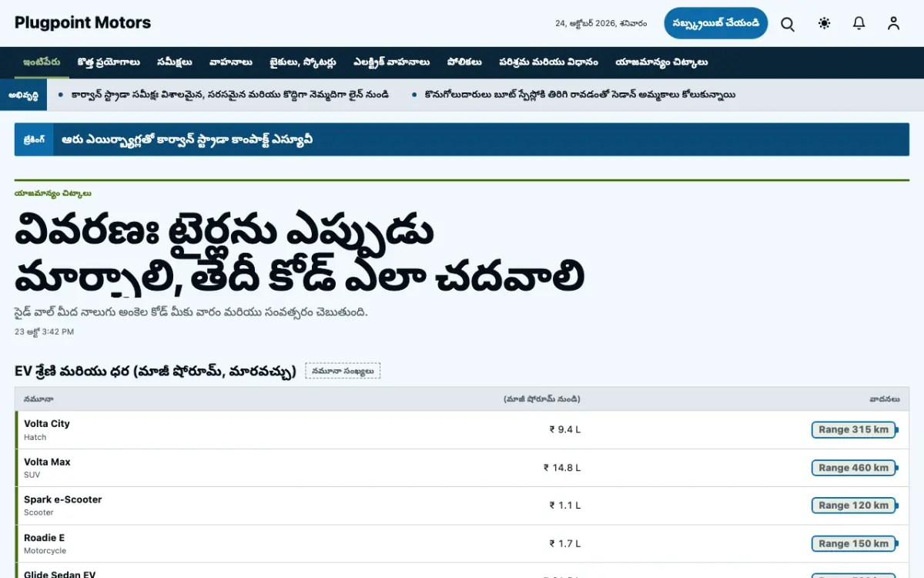Image resolution: width=924 pixels, height=578 pixels.
Task: Open the notifications bell icon
Action: click(859, 24)
